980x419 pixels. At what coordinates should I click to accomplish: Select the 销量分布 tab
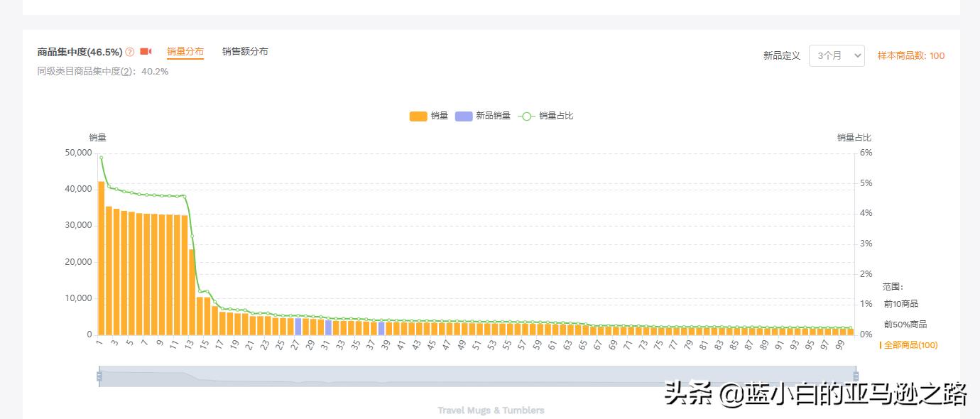coord(185,51)
